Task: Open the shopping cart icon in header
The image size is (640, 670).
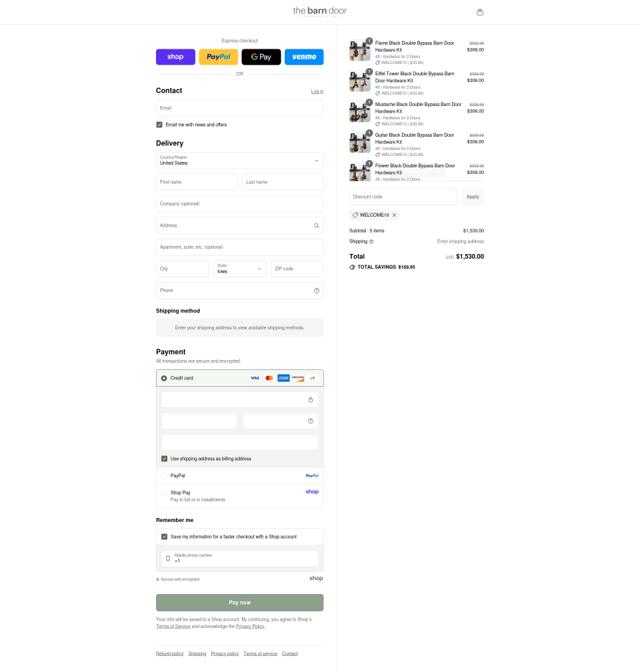Action: pos(480,12)
